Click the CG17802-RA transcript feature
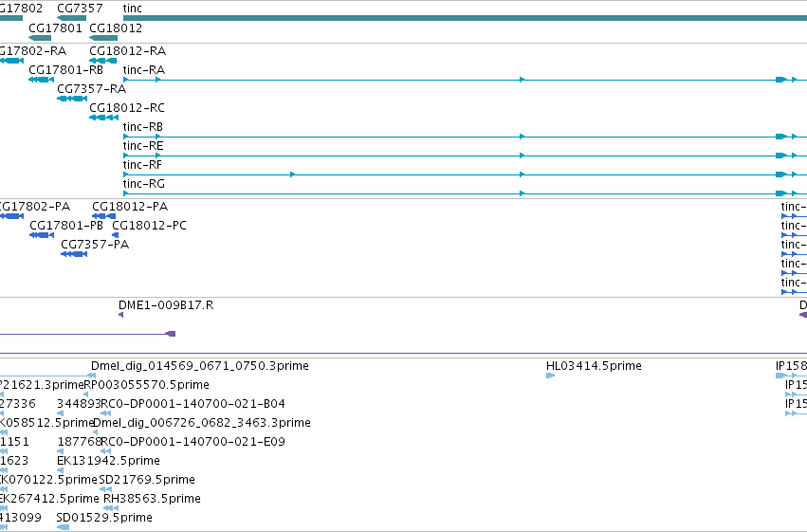This screenshot has height=532, width=807. (11, 61)
